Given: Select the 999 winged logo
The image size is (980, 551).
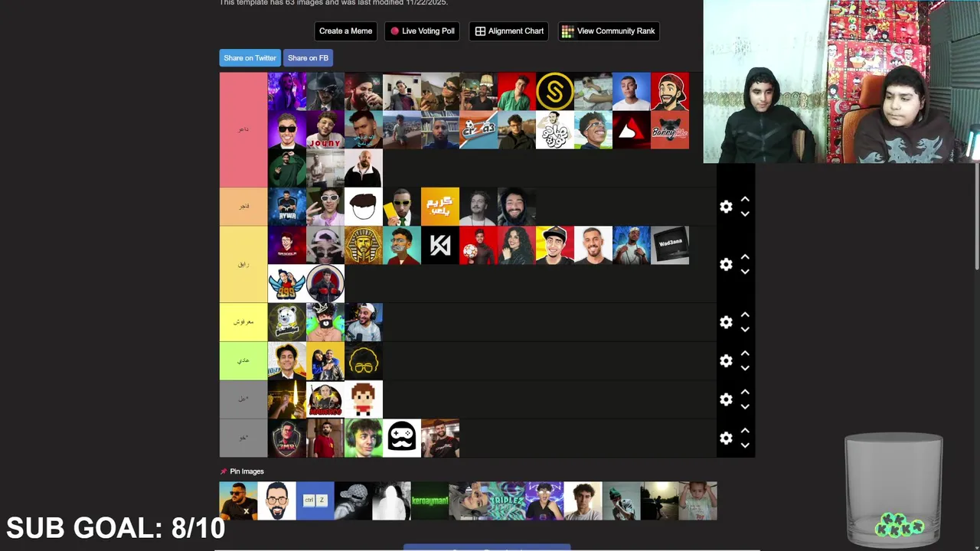Looking at the screenshot, I should coord(287,283).
